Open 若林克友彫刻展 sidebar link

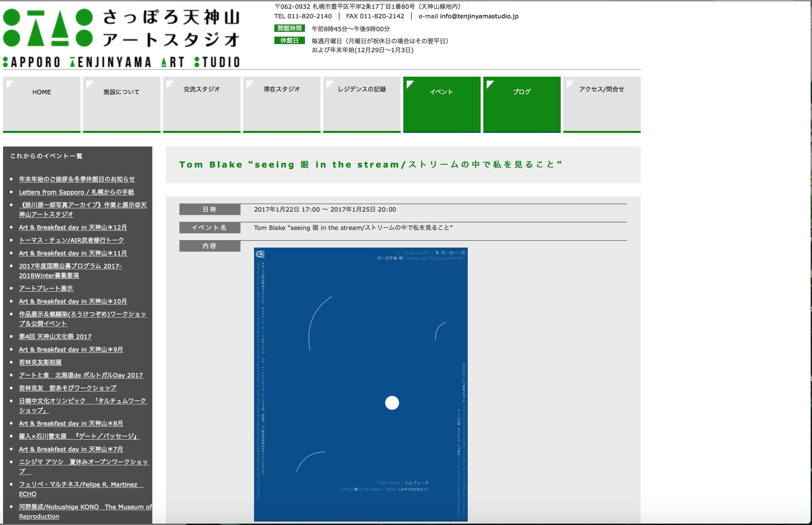pyautogui.click(x=40, y=362)
